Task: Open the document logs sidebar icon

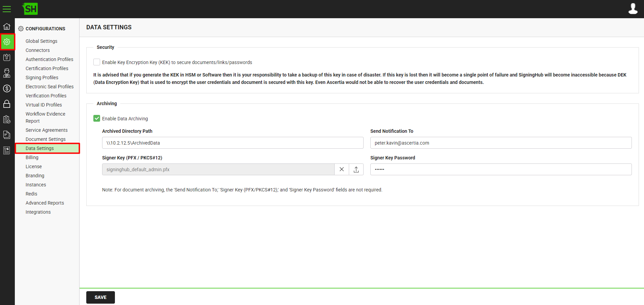Action: (7, 135)
